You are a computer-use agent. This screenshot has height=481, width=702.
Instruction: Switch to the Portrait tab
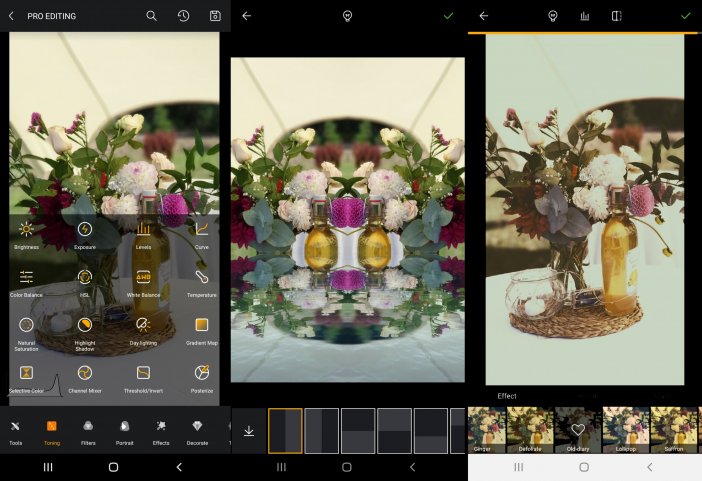124,432
